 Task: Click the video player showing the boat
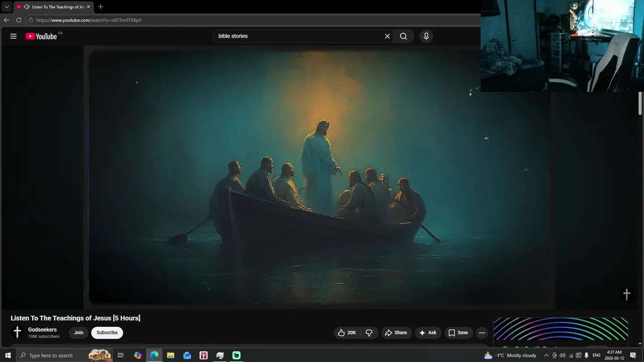[x=319, y=177]
